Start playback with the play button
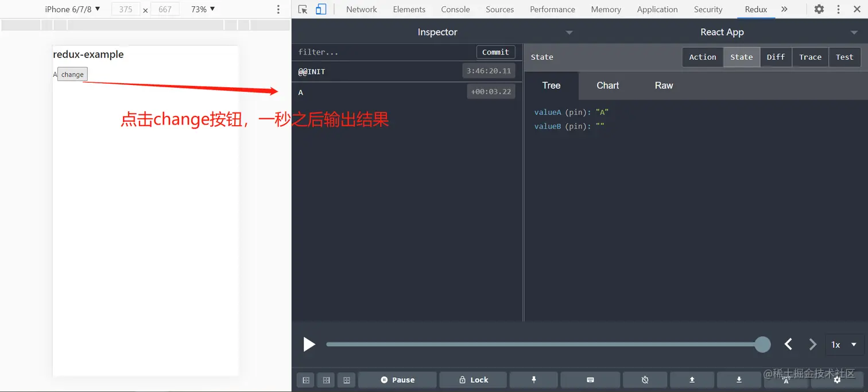The width and height of the screenshot is (868, 392). coord(309,344)
